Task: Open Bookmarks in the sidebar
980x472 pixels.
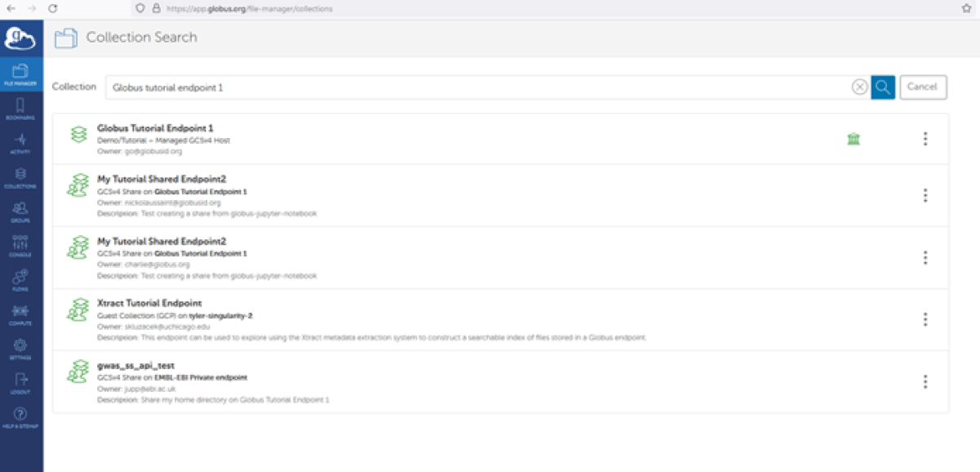Action: (x=20, y=109)
